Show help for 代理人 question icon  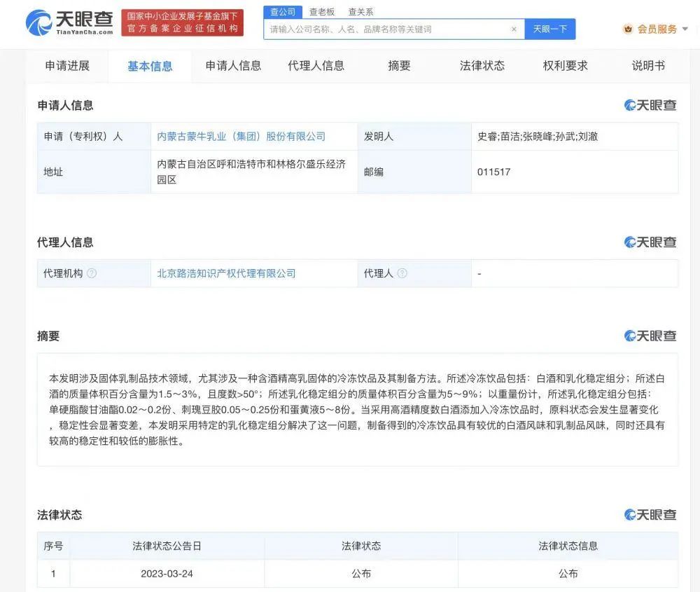pos(402,273)
